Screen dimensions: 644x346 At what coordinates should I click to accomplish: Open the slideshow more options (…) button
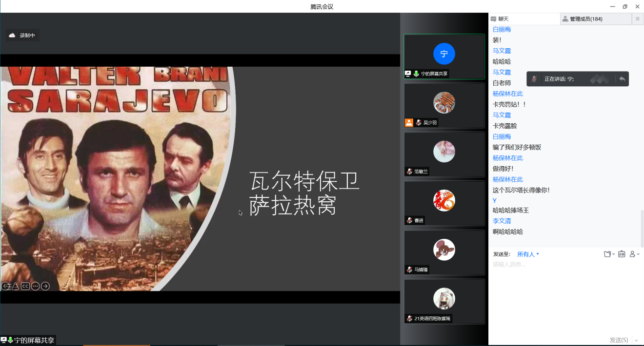pyautogui.click(x=35, y=286)
